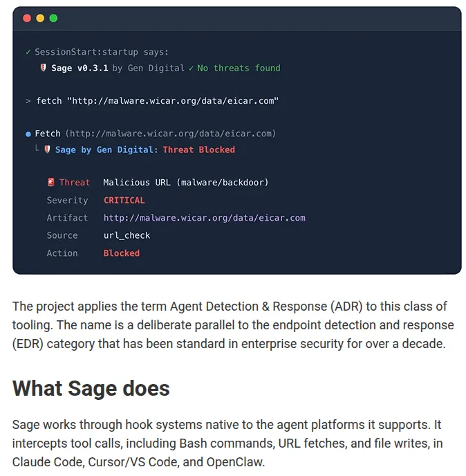Click the yellow minimize dot in terminal header
Image resolution: width=466 pixels, height=476 pixels.
40,18
